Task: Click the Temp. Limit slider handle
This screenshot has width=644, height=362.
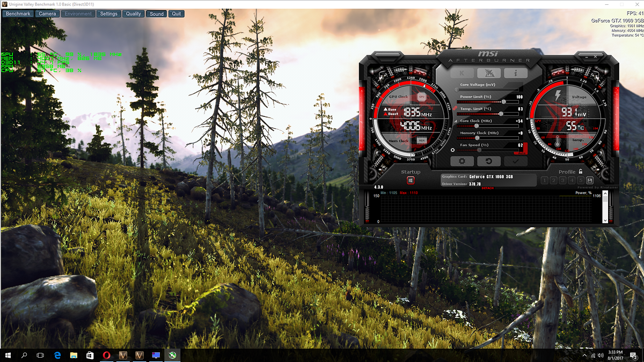Action: 501,114
